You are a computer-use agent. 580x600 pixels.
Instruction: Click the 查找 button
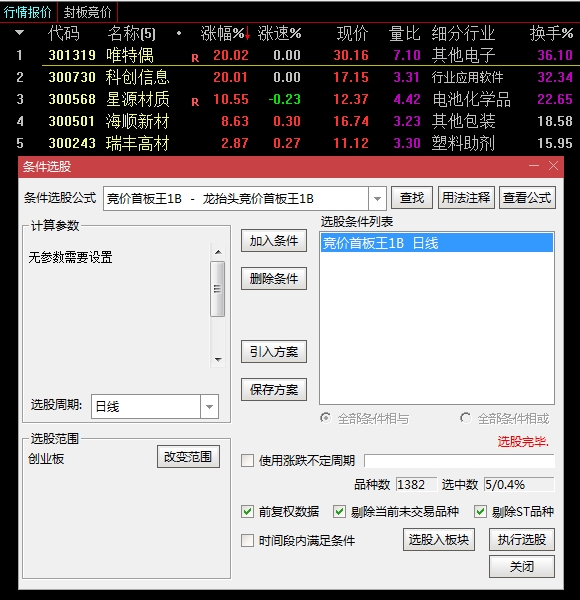pos(412,198)
